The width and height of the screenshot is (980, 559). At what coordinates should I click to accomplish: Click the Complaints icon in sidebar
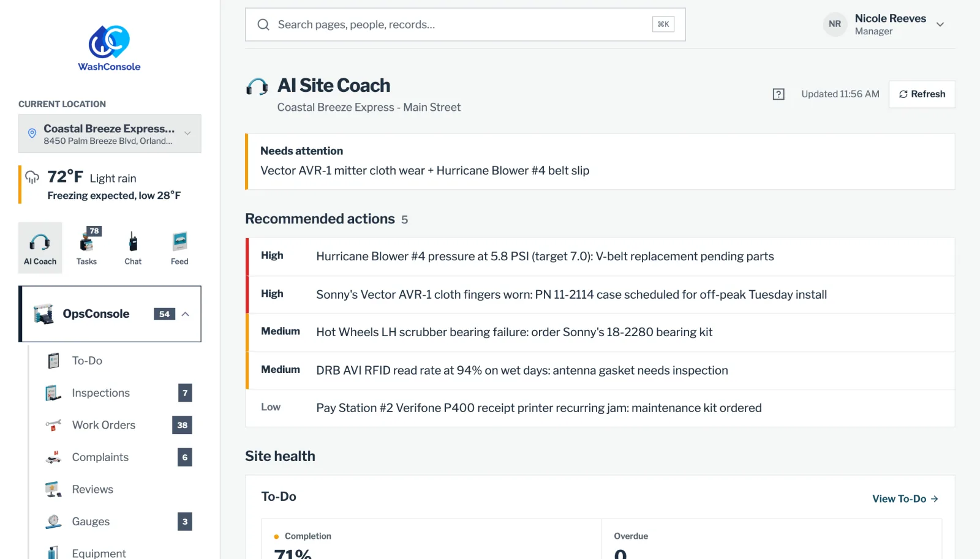(54, 457)
